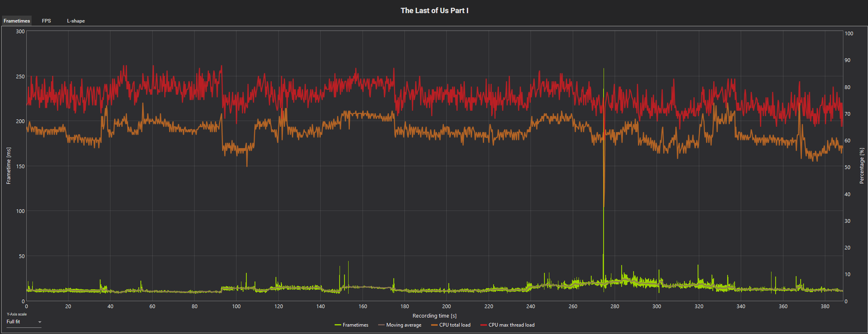Click the '250' tick on the frametime axis
The height and width of the screenshot is (334, 868).
20,77
